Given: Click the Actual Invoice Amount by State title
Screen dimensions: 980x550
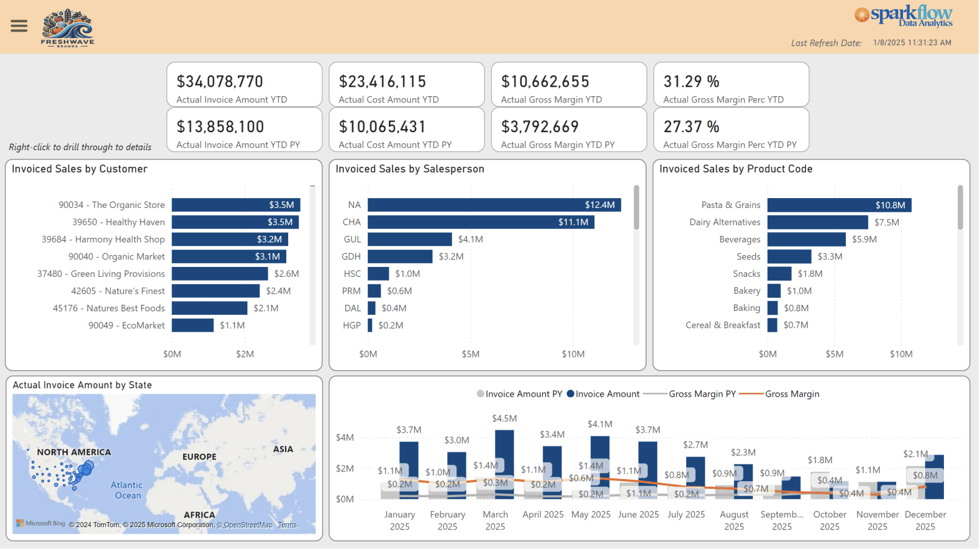Looking at the screenshot, I should (x=83, y=385).
